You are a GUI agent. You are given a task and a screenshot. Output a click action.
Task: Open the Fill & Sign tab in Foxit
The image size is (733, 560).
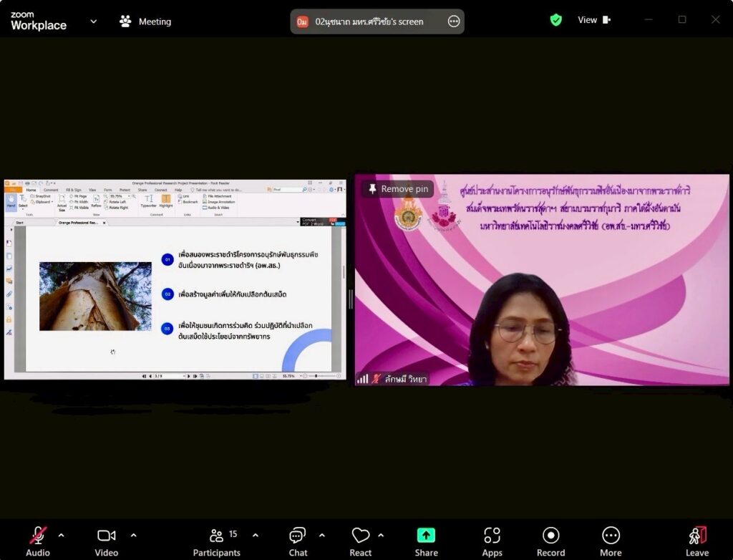(74, 190)
